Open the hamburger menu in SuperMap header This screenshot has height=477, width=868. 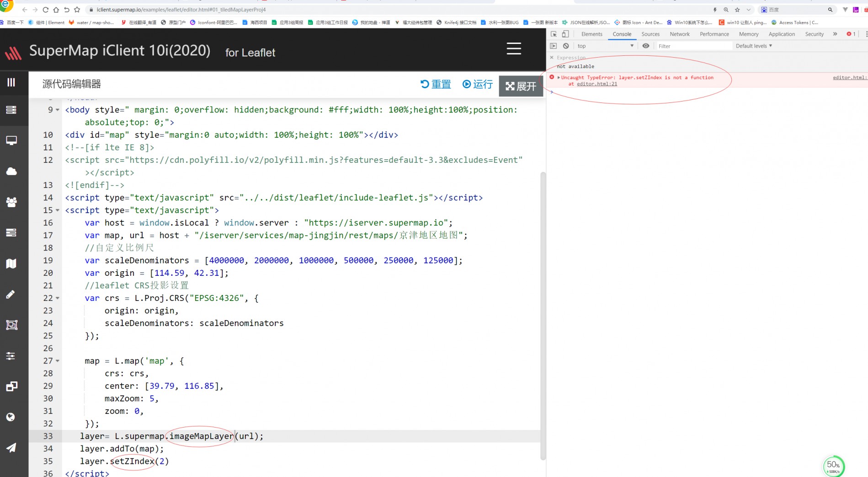(514, 48)
